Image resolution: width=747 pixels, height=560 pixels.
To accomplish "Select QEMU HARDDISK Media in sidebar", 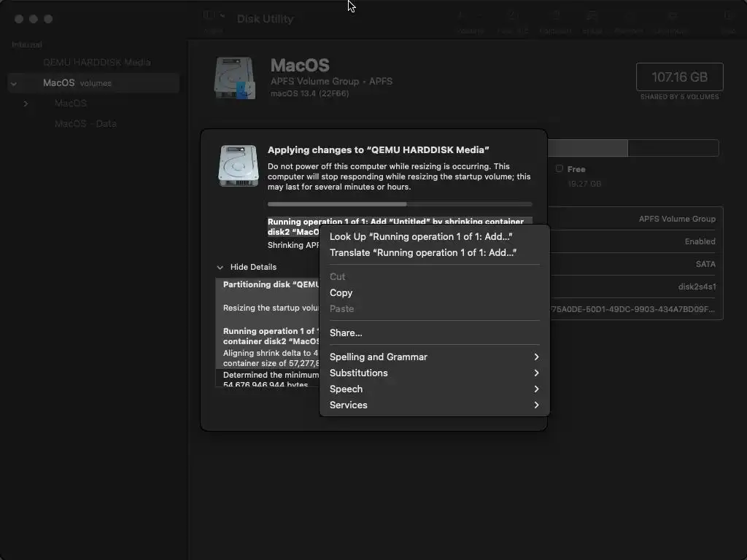I will pyautogui.click(x=97, y=63).
